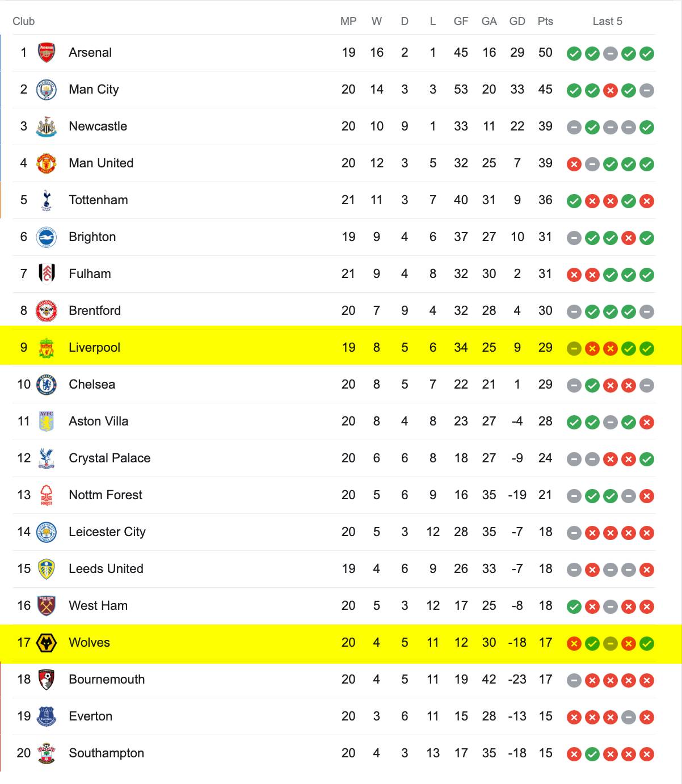Click the Liverpool crest icon
The width and height of the screenshot is (682, 784).
[x=47, y=348]
